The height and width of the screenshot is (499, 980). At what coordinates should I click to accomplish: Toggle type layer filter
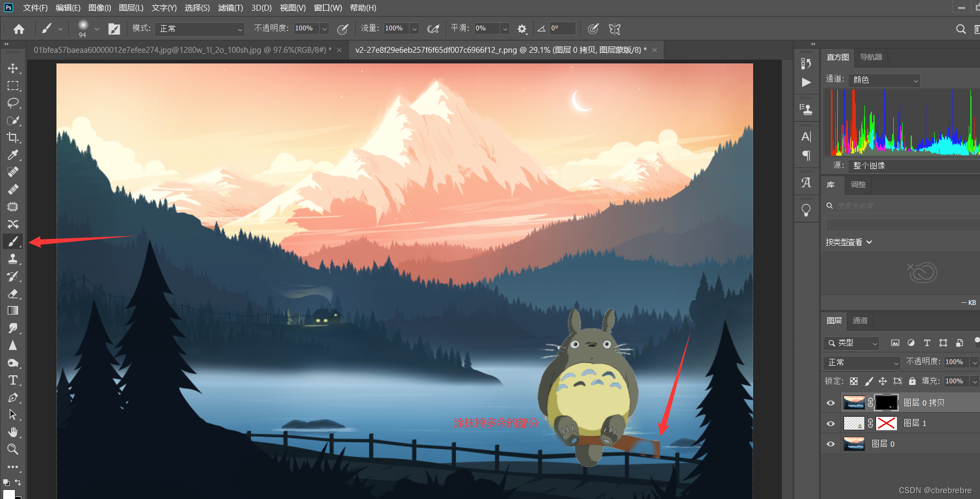927,343
